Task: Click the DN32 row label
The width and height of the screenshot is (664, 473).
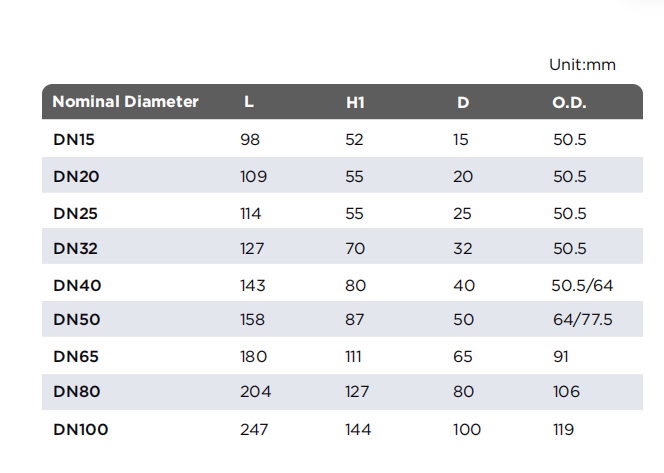Action: [75, 248]
